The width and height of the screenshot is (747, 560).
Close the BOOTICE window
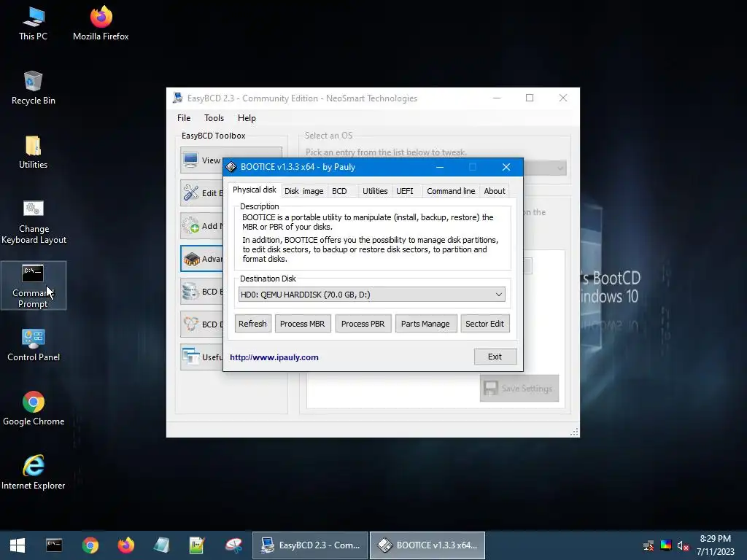pos(506,167)
